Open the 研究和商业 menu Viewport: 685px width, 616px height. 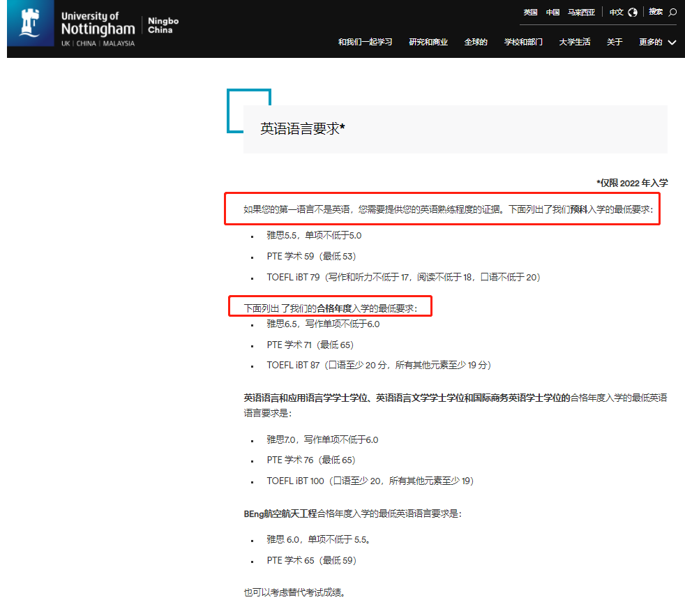point(428,42)
